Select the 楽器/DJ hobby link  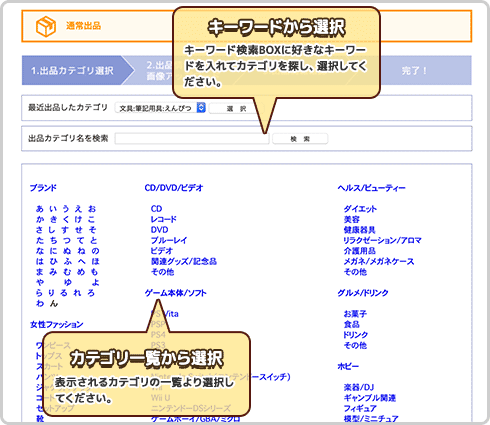(359, 387)
